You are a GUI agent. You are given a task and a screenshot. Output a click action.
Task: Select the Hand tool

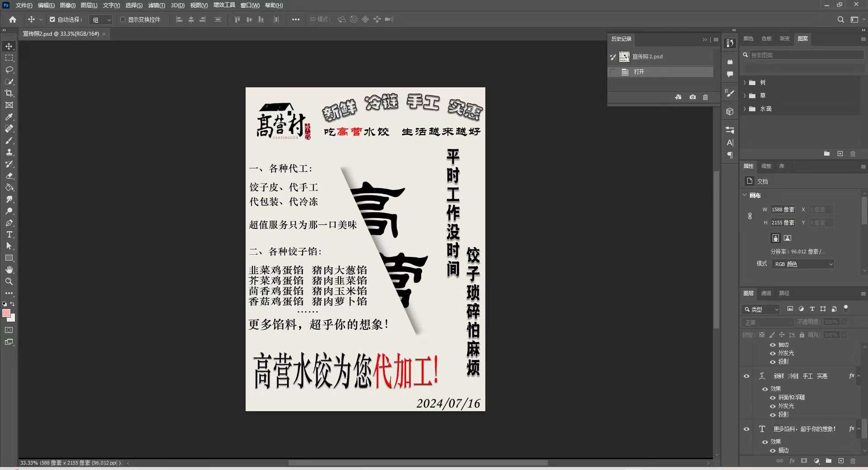pyautogui.click(x=9, y=270)
